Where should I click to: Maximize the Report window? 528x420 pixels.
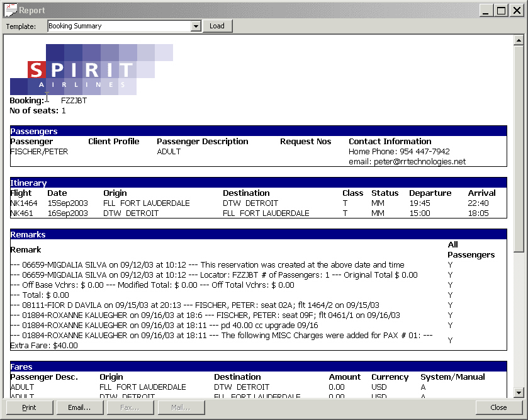[501, 10]
